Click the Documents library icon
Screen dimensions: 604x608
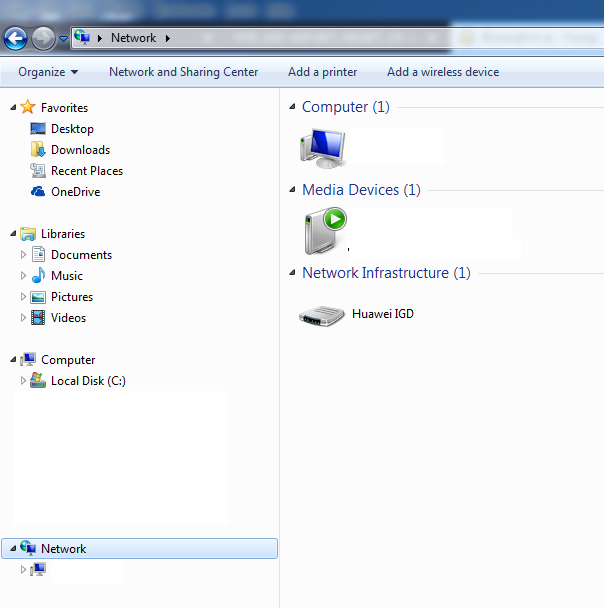coord(38,254)
